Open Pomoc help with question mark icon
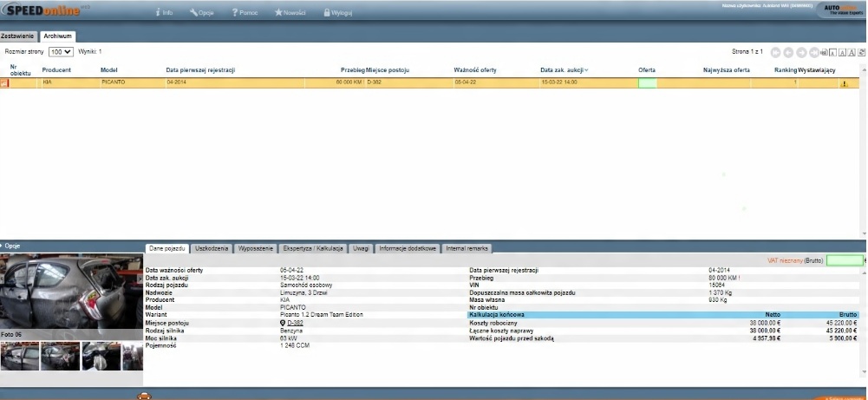Image resolution: width=868 pixels, height=400 pixels. click(235, 13)
